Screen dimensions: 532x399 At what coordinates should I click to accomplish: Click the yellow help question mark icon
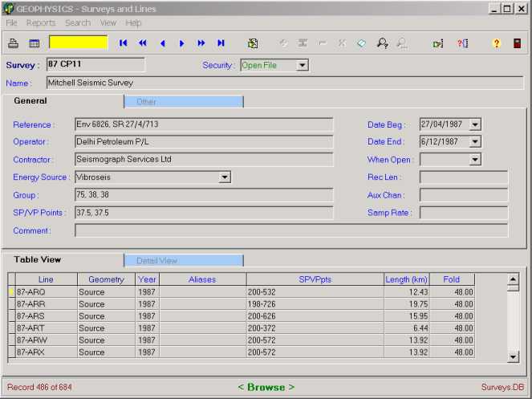(x=497, y=43)
